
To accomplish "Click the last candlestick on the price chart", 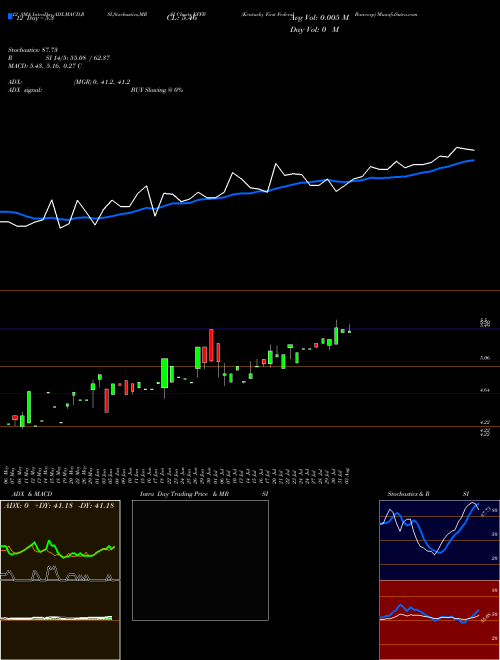I will point(349,329).
